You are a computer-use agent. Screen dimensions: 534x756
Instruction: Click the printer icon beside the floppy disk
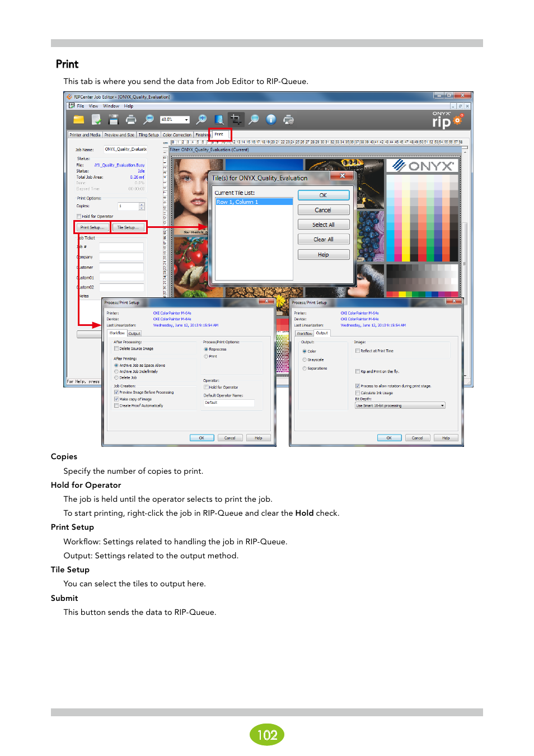(x=131, y=119)
